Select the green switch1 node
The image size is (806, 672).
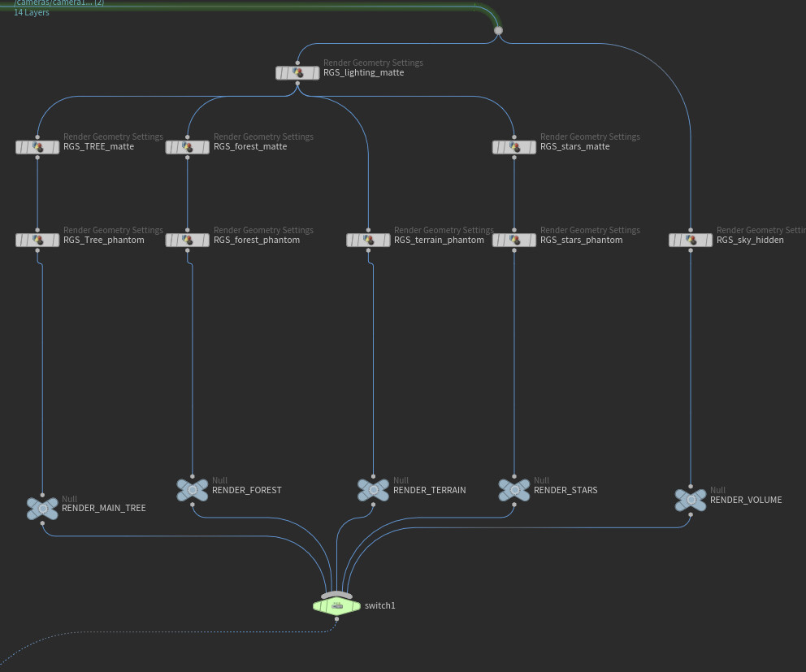click(x=336, y=607)
